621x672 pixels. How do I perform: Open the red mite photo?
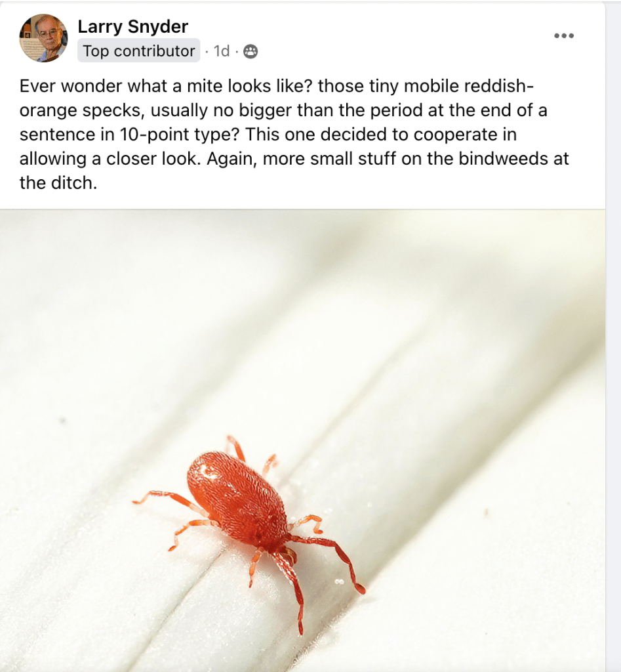302,440
